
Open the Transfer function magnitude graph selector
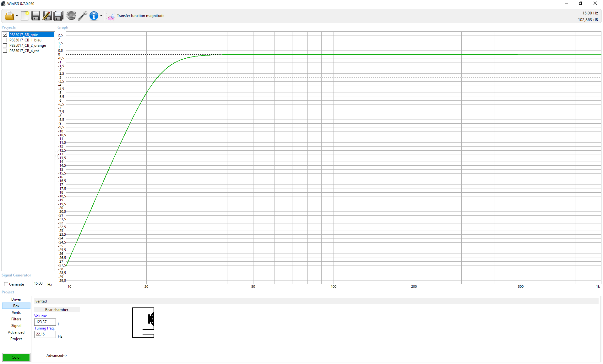click(136, 16)
